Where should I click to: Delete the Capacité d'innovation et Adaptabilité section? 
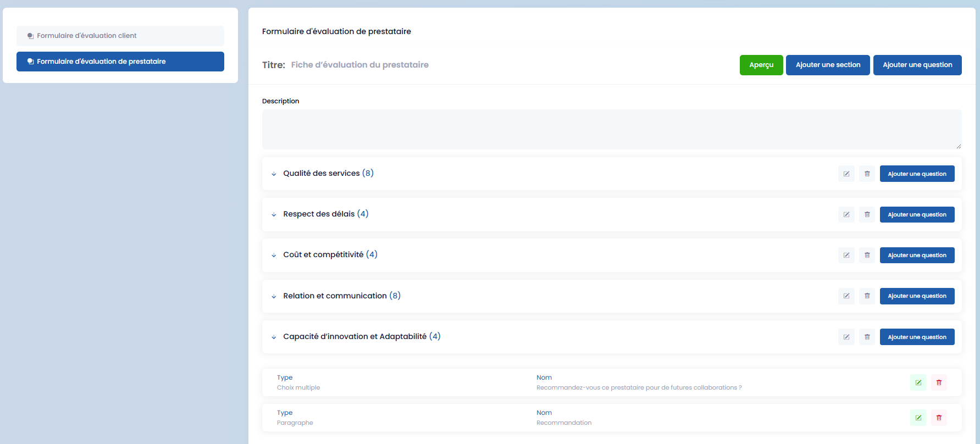coord(867,337)
